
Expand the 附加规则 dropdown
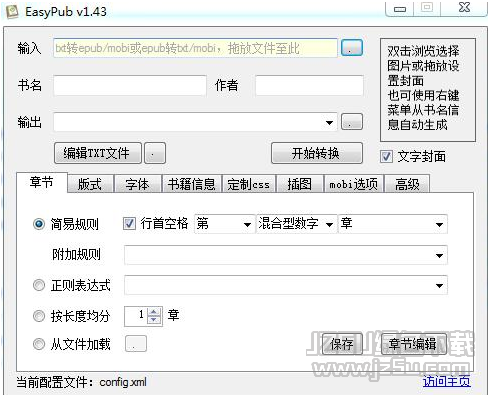click(x=439, y=255)
